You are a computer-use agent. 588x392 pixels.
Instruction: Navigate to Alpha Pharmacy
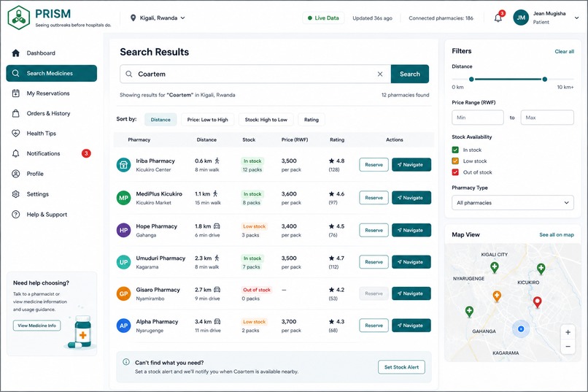click(x=411, y=326)
